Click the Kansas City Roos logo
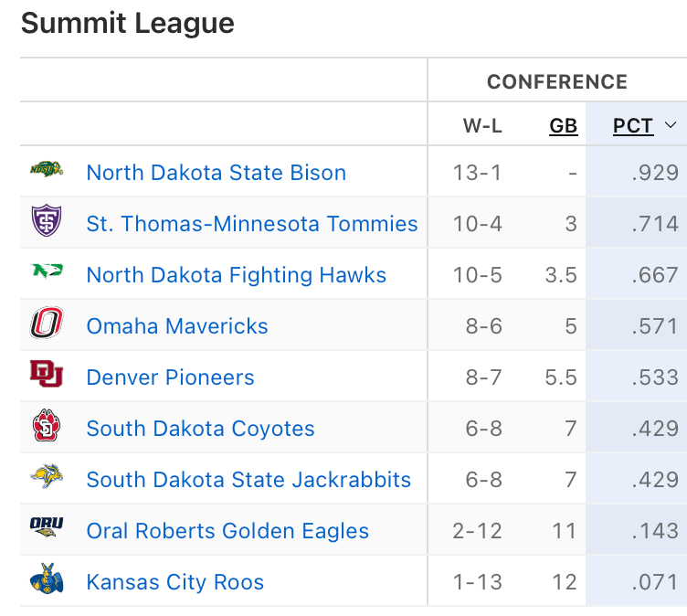Viewport: 687px width, 616px height. pos(46,579)
